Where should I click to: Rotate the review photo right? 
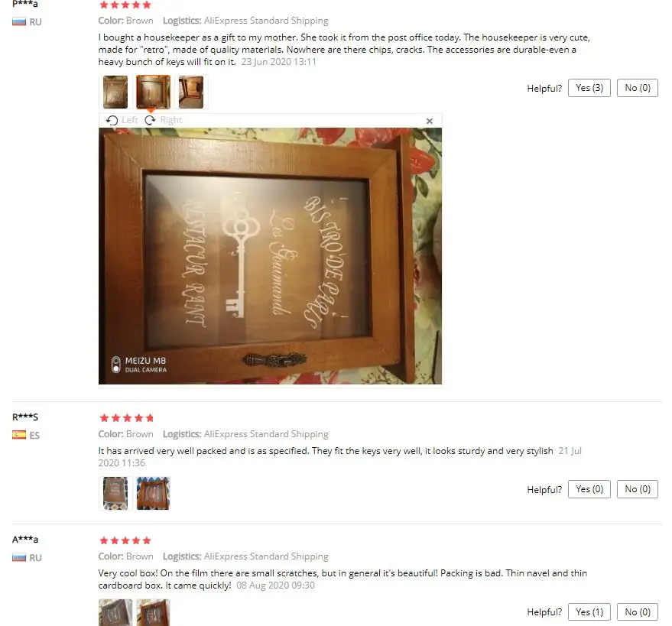(164, 121)
